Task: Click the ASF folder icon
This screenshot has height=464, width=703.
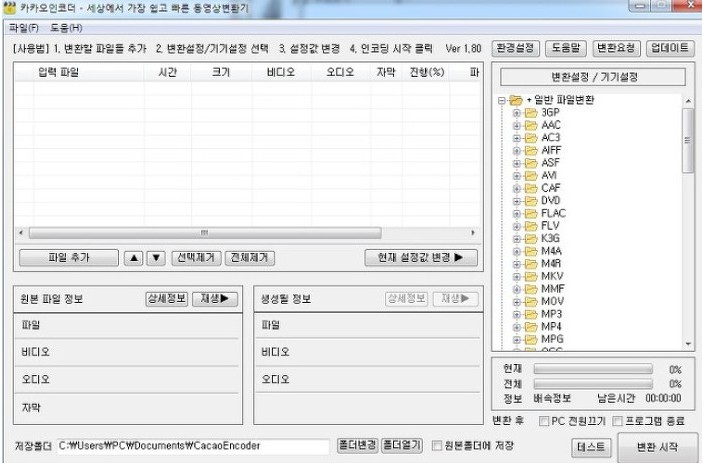Action: tap(531, 163)
